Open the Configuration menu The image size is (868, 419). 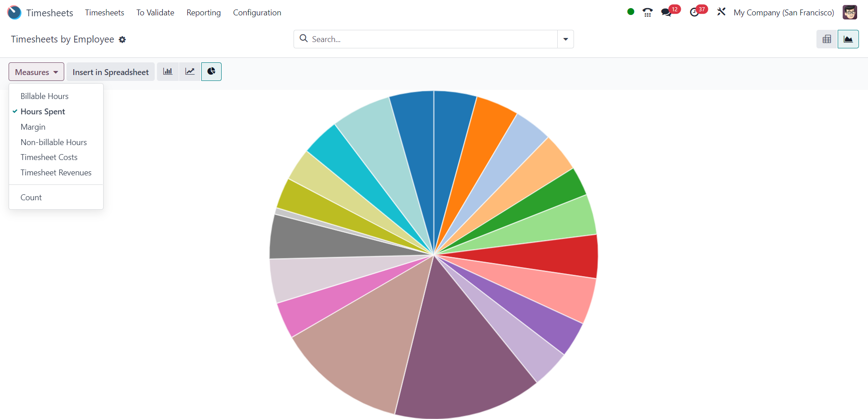click(x=257, y=13)
